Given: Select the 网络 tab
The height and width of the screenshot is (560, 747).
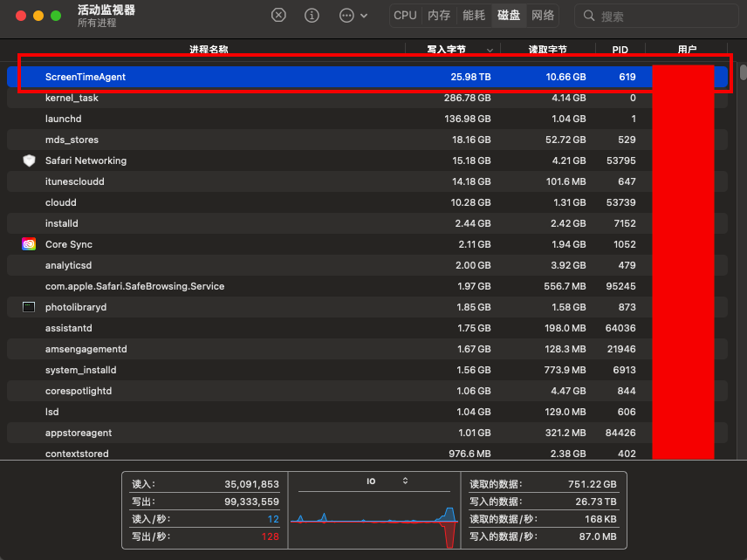Looking at the screenshot, I should (543, 16).
